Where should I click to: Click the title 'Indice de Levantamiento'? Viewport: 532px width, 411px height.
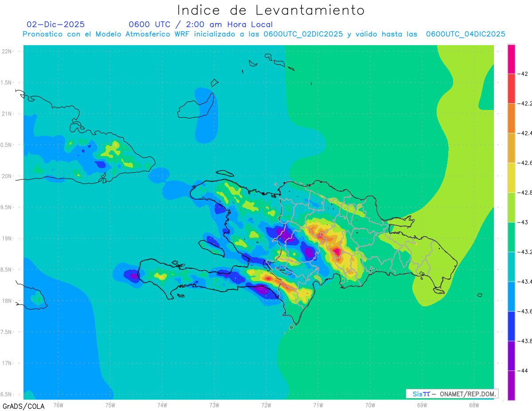(271, 10)
